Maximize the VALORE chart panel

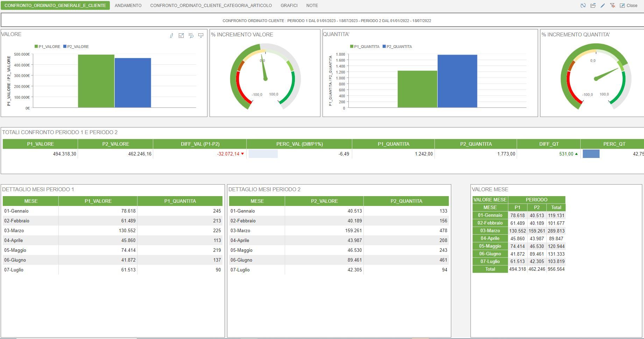click(181, 36)
